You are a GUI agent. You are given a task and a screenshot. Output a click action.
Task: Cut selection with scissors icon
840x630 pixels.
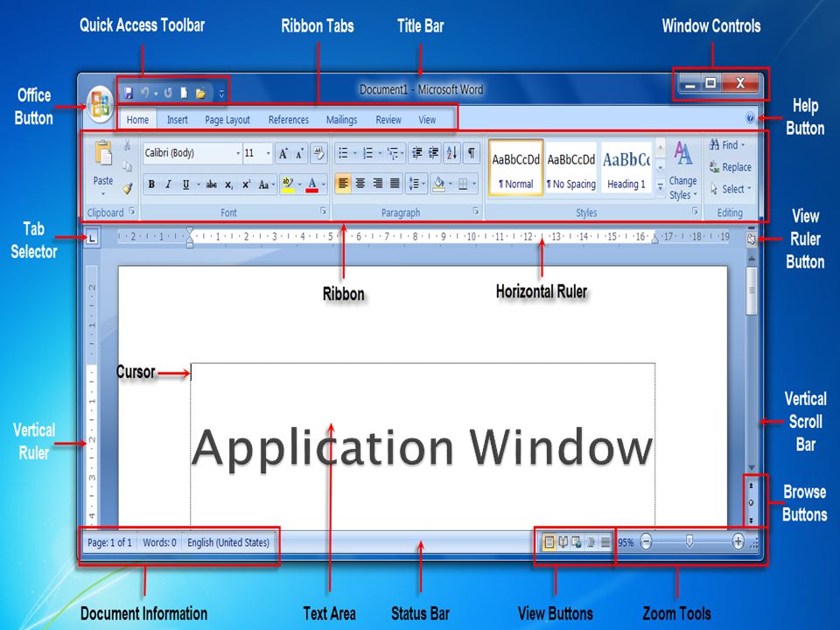127,145
